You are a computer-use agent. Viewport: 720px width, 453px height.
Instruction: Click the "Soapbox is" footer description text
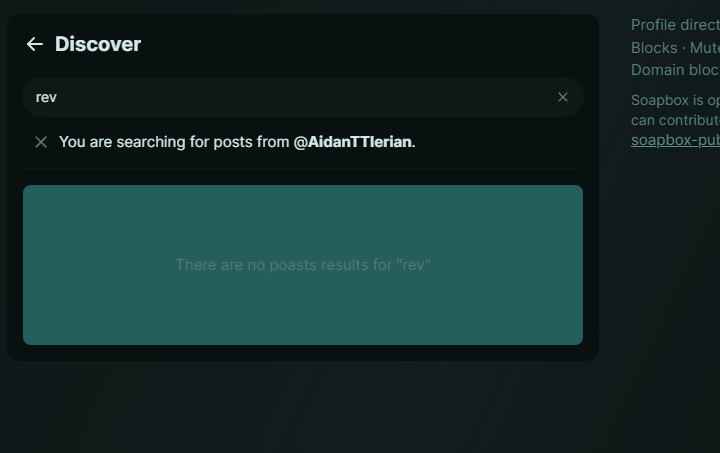(675, 100)
